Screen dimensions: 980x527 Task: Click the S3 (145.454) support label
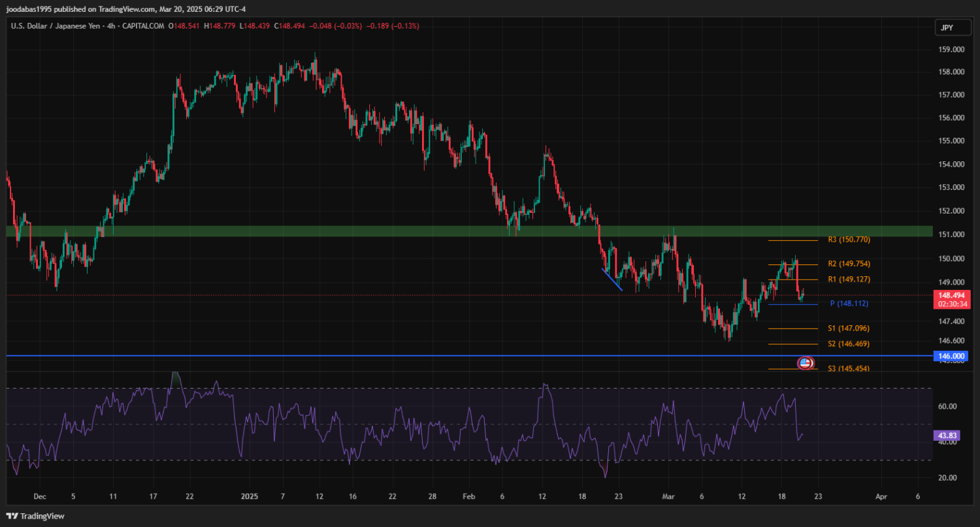849,369
